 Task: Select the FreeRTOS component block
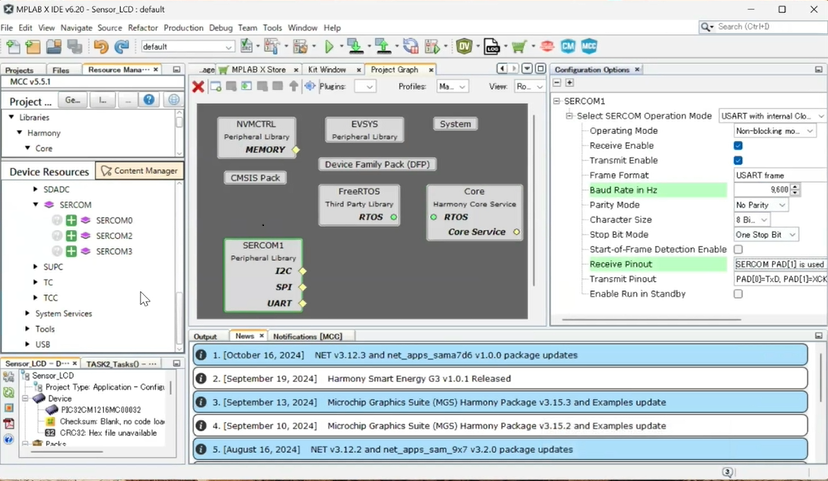[359, 204]
